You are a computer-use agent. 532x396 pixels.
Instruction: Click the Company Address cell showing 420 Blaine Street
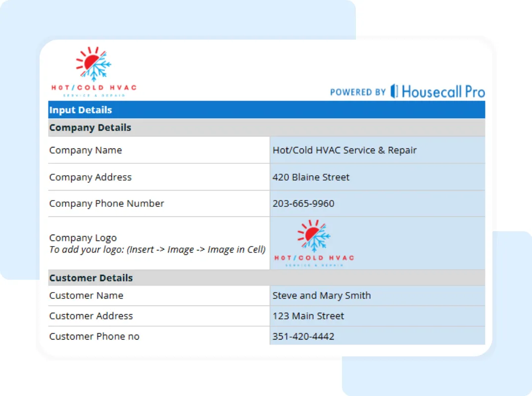click(x=311, y=177)
